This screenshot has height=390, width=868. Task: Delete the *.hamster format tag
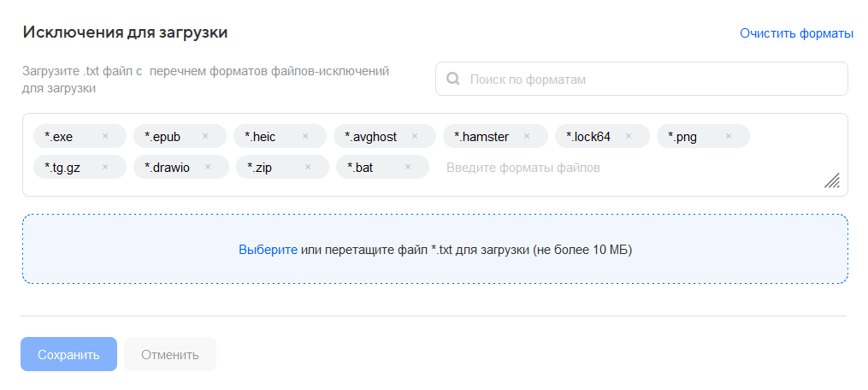coord(527,136)
